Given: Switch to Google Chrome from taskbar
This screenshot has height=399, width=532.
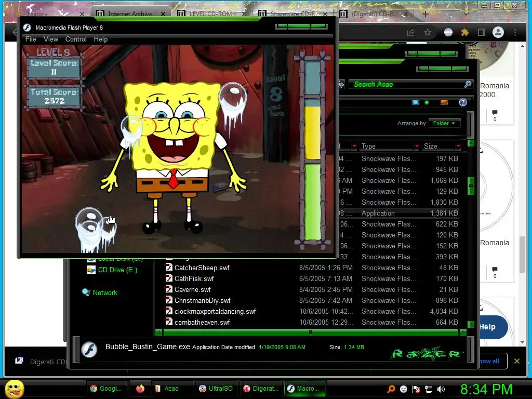Looking at the screenshot, I should coord(106,389).
